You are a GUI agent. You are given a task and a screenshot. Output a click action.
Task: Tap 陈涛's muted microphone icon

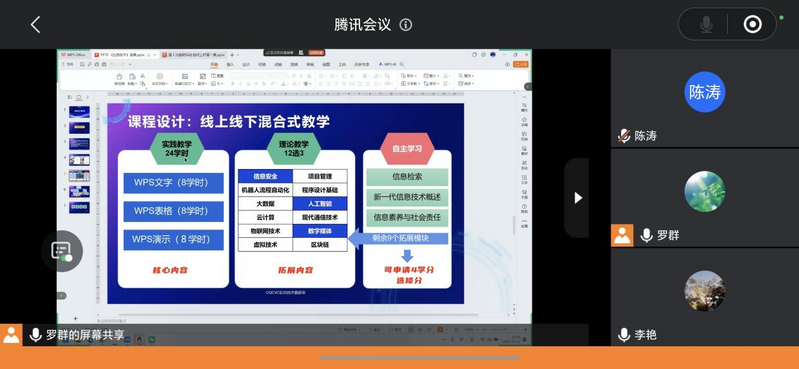tap(624, 136)
